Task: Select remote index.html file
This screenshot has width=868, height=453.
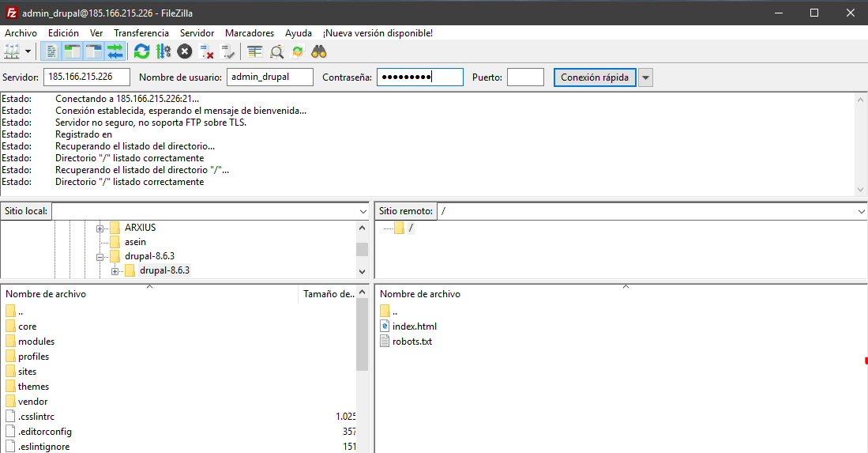Action: [x=414, y=327]
